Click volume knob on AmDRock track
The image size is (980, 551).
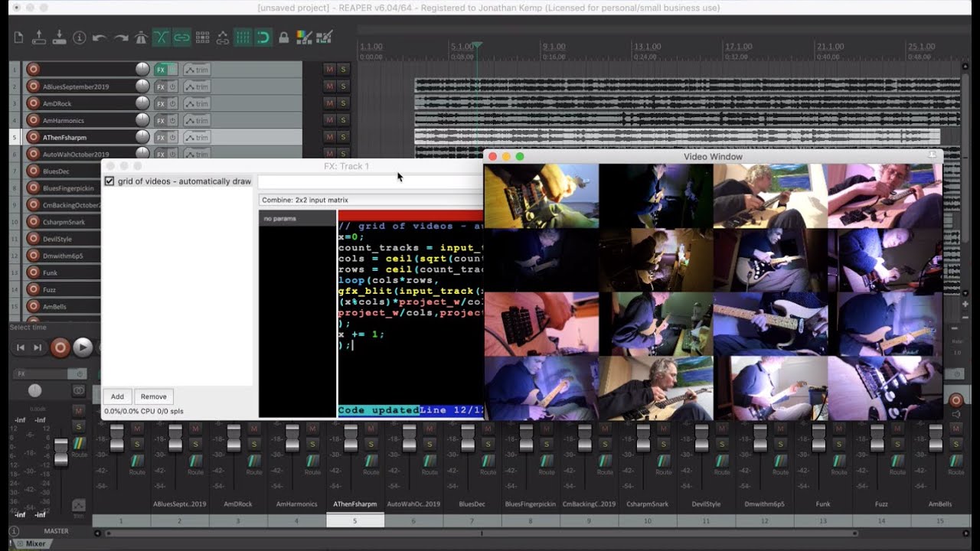pyautogui.click(x=142, y=103)
